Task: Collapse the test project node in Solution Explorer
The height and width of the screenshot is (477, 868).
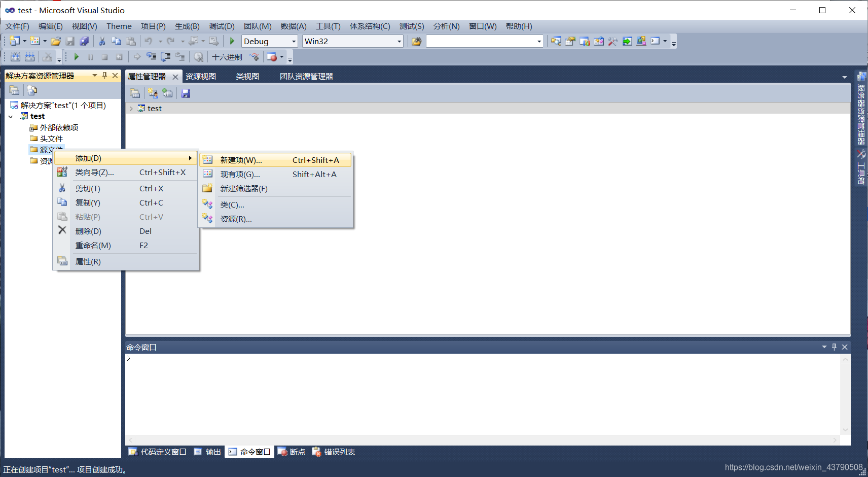Action: pos(11,117)
